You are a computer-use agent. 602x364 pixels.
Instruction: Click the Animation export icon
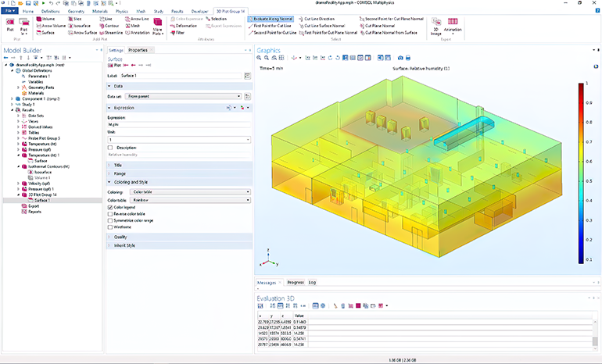453,23
